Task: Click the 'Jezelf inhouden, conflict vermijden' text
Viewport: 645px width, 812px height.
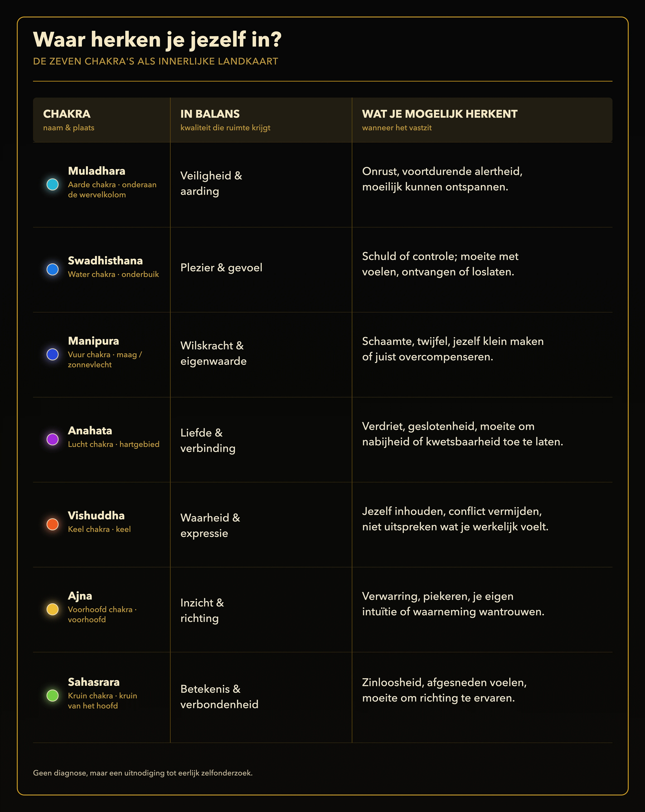Action: (x=452, y=511)
